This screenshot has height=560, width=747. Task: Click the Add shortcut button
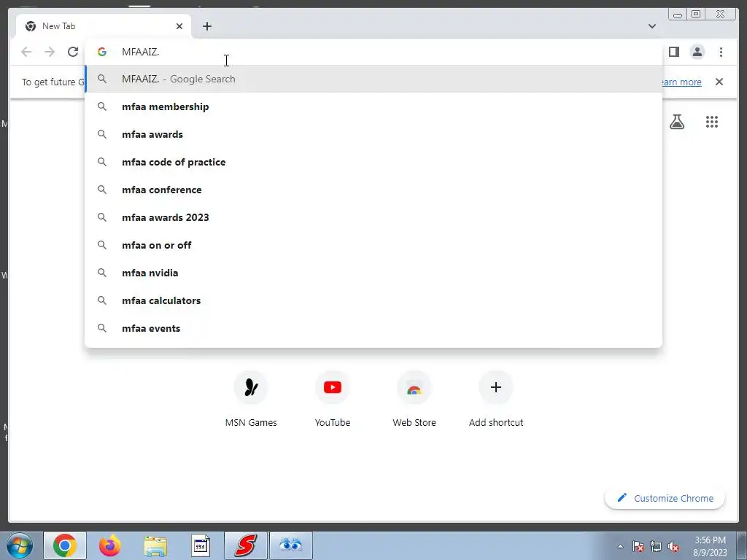click(x=496, y=399)
